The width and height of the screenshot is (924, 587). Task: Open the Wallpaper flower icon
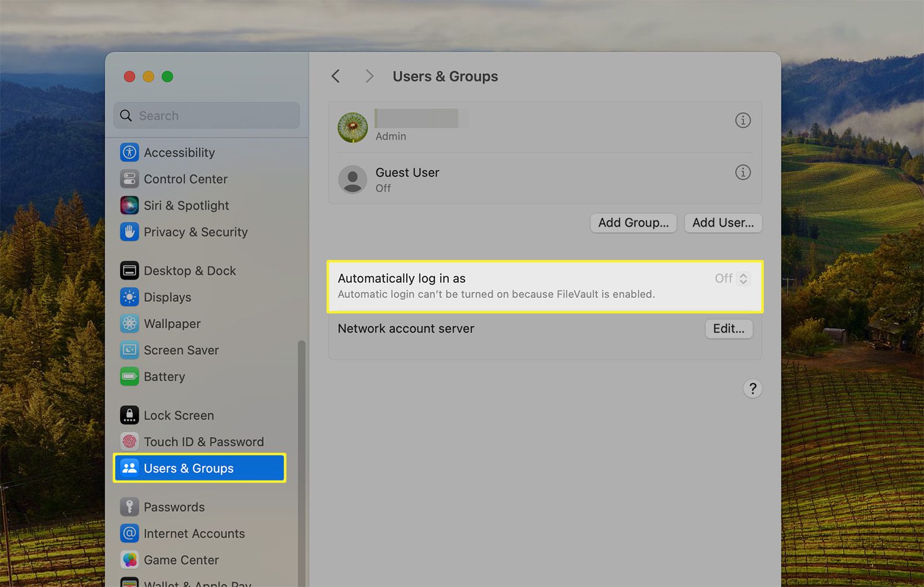click(x=129, y=323)
